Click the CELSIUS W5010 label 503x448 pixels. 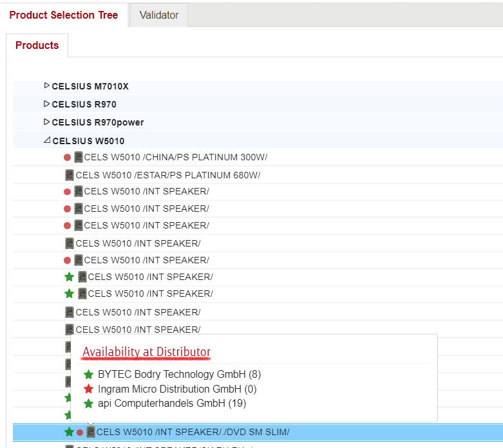[x=88, y=141]
